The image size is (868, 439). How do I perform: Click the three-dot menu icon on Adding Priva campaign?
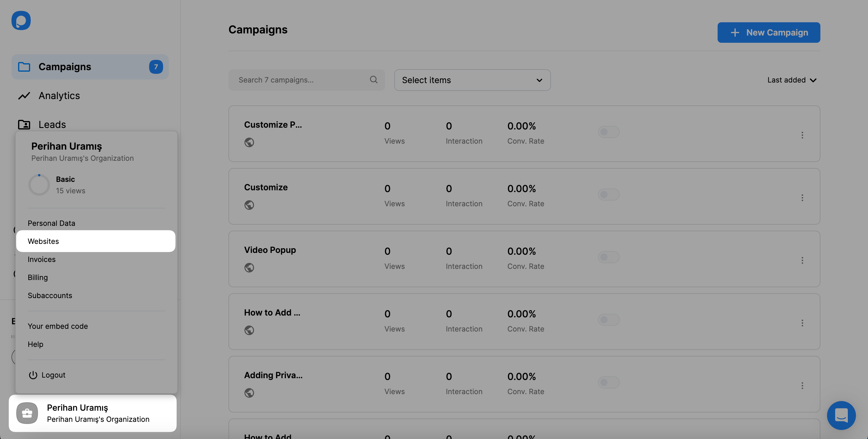(802, 385)
